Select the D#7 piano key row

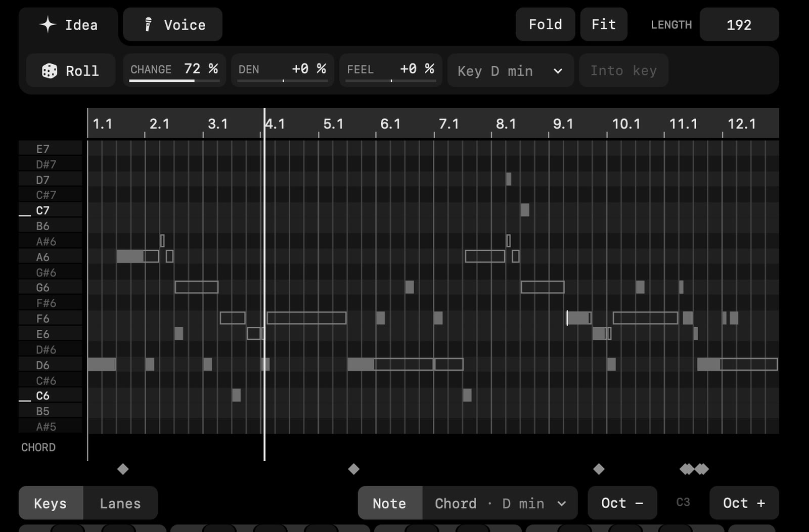pos(51,164)
